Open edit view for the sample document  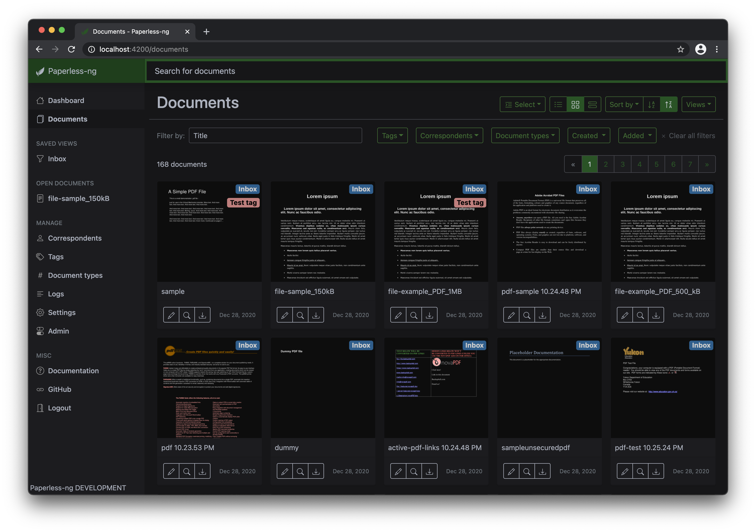(x=171, y=315)
